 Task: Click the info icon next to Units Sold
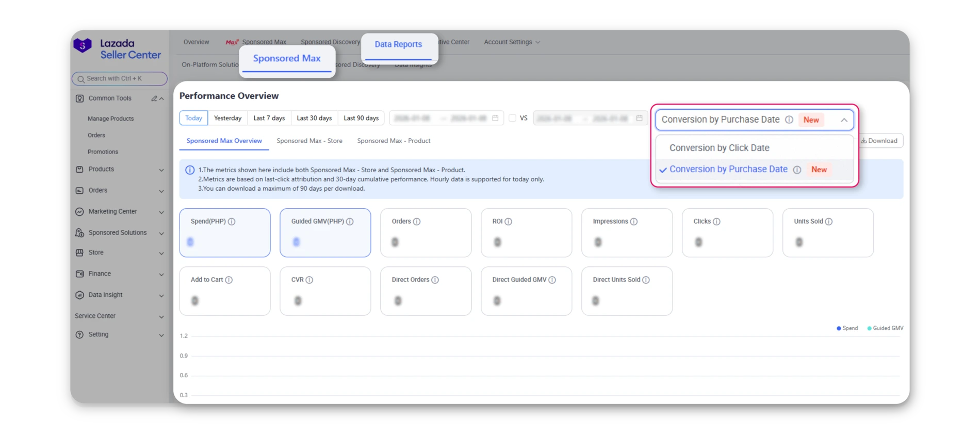coord(828,222)
